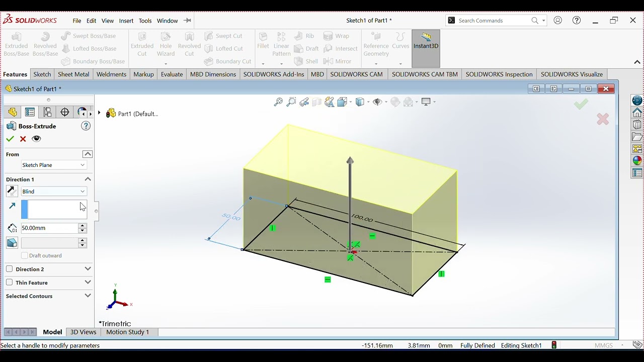Viewport: 644px width, 362px height.
Task: Click MMGS unit system in status bar
Action: point(604,345)
